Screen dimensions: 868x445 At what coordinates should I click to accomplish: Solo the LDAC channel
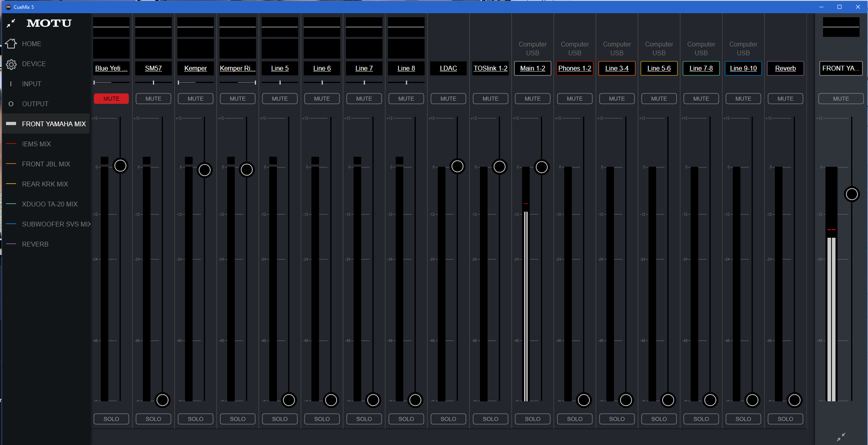coord(448,419)
